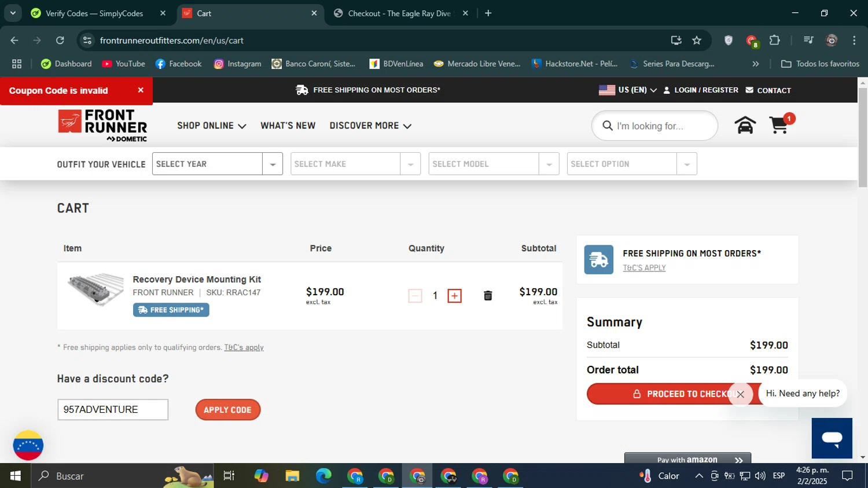Open the Dashboard bookmark
Viewport: 868px width, 488px height.
tap(66, 64)
